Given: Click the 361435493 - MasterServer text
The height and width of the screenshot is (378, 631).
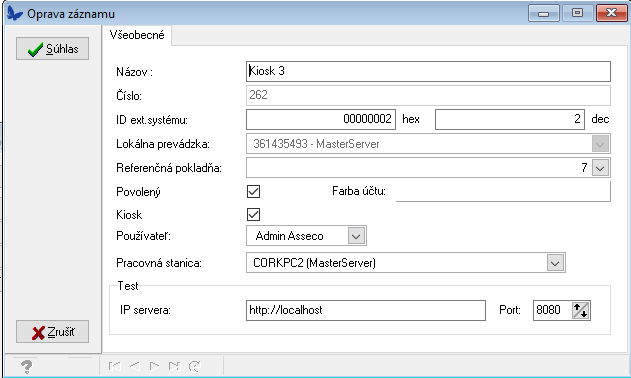Looking at the screenshot, I should point(316,144).
